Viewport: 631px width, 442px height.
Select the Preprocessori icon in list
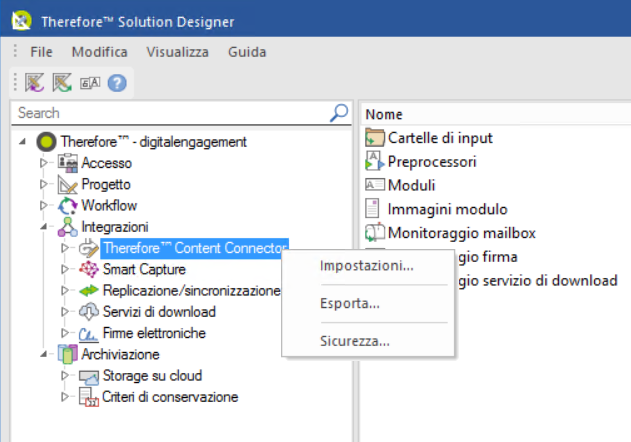375,161
